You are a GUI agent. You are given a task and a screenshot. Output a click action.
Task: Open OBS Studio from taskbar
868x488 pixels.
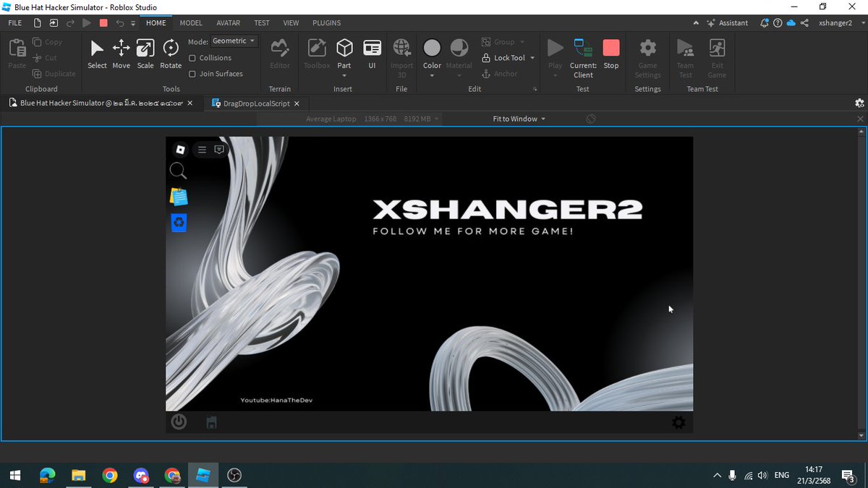234,475
